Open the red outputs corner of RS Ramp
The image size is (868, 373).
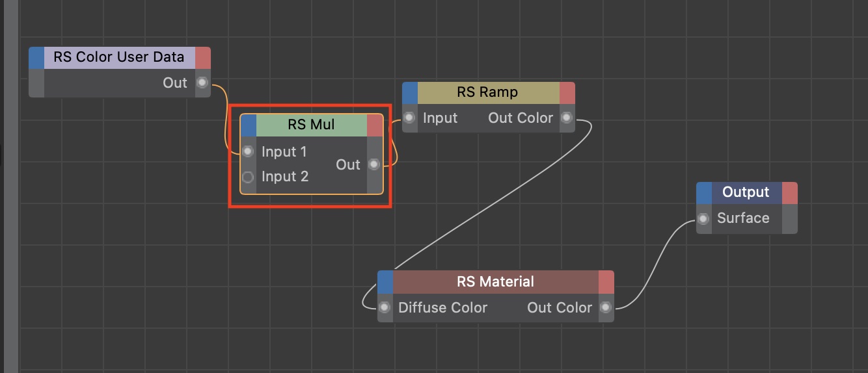567,92
